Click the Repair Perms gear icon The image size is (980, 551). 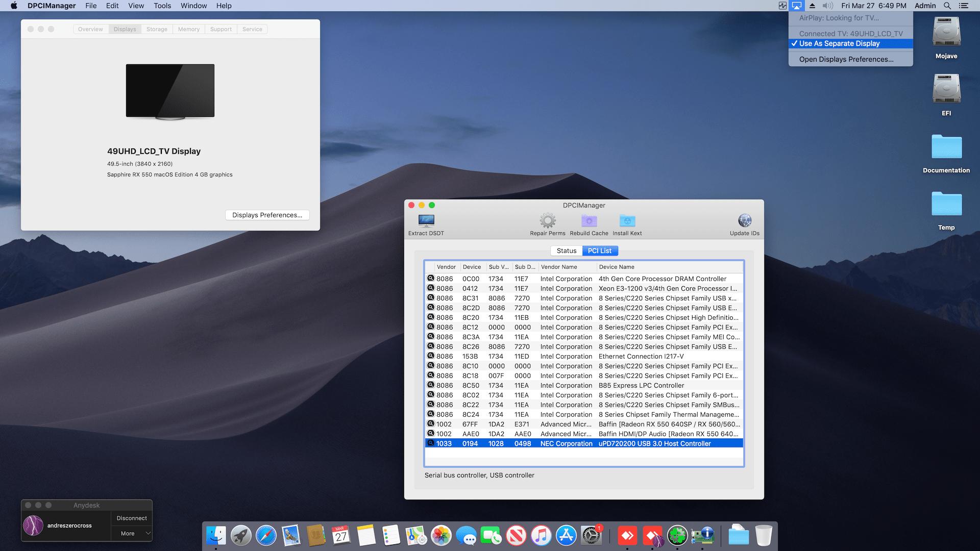click(547, 221)
